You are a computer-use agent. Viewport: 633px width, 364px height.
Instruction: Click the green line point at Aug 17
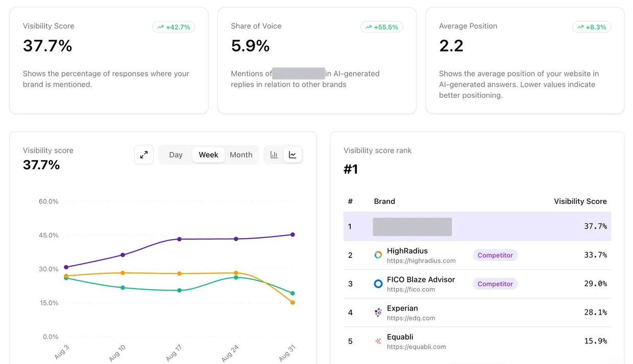179,291
